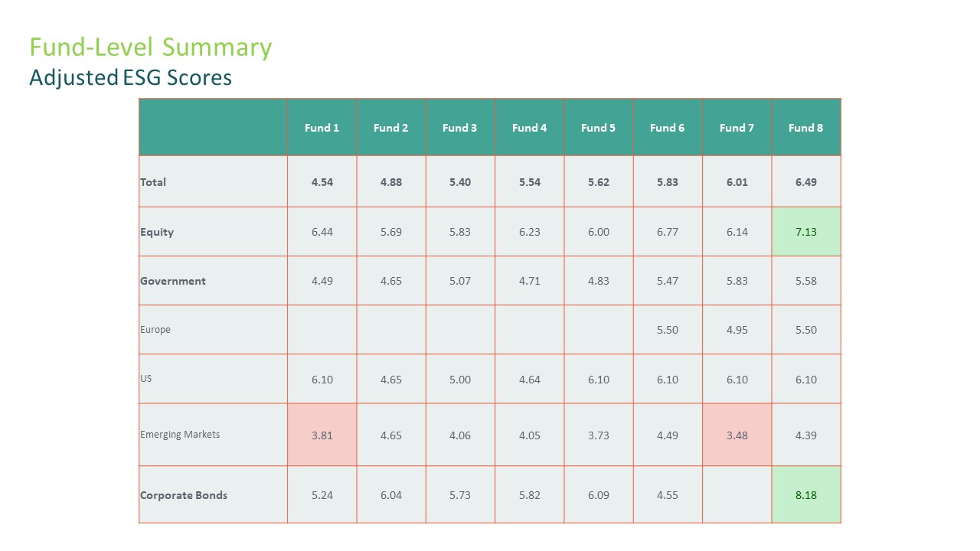Click the Adjusted ESG Scores subtitle
980x551 pixels.
(x=131, y=77)
